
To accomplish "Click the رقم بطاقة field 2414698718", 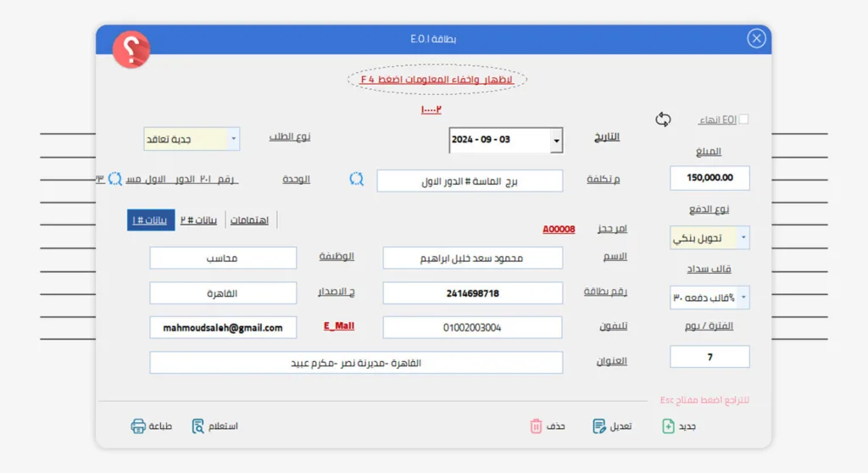I will [x=473, y=293].
